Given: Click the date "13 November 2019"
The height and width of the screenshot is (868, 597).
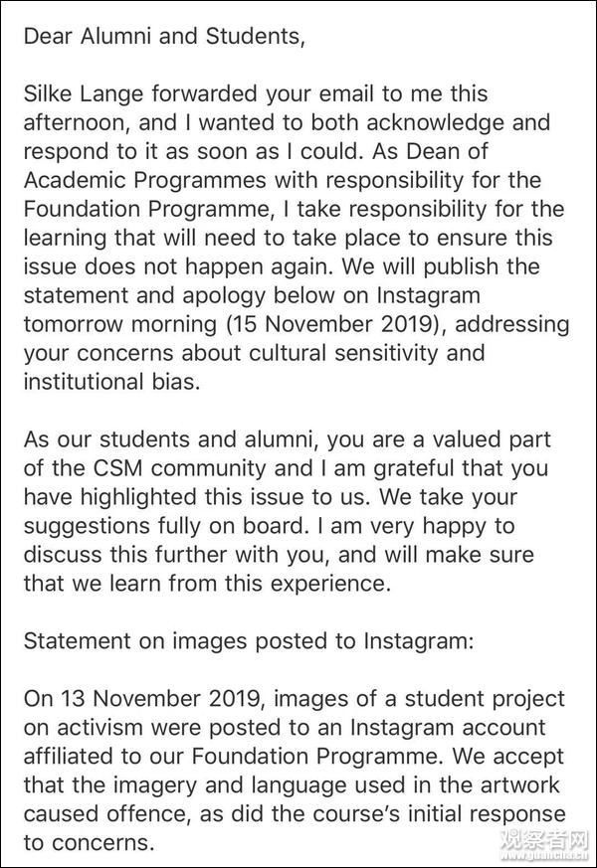Looking at the screenshot, I should click(x=165, y=698).
